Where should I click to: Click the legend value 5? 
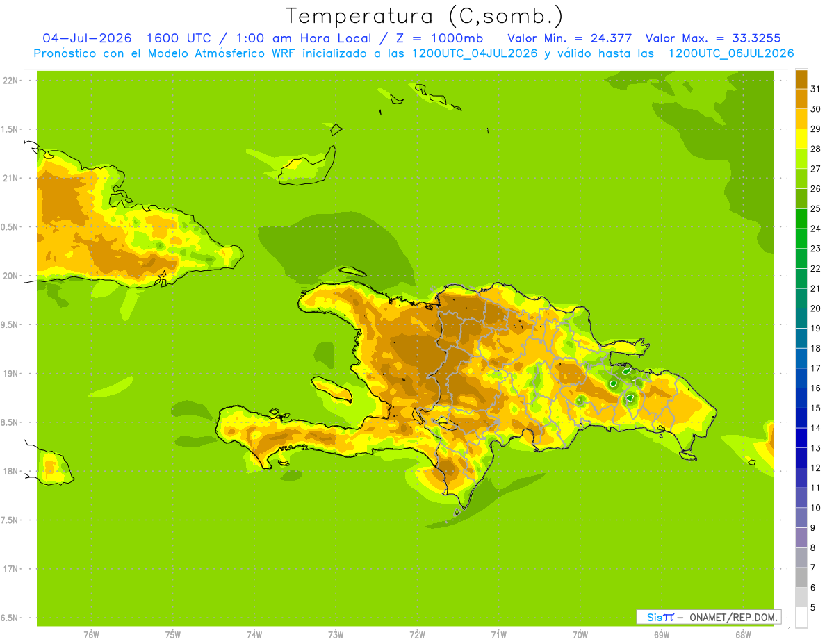813,607
